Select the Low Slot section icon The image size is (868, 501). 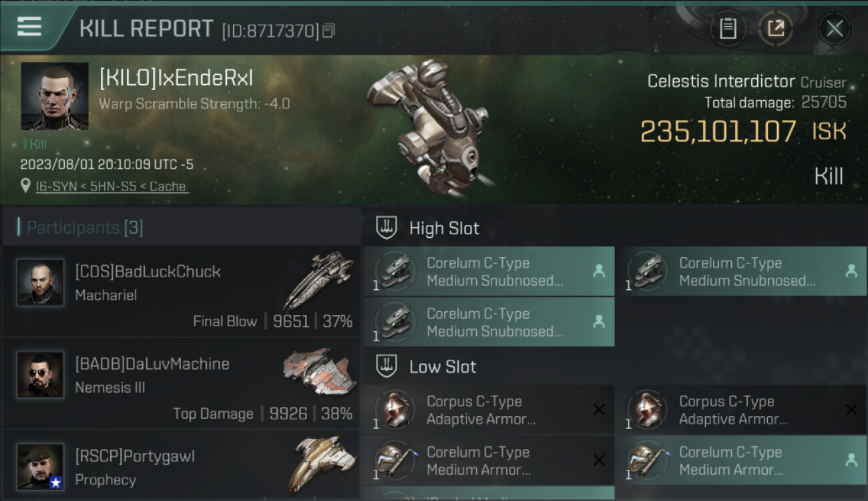pos(386,366)
